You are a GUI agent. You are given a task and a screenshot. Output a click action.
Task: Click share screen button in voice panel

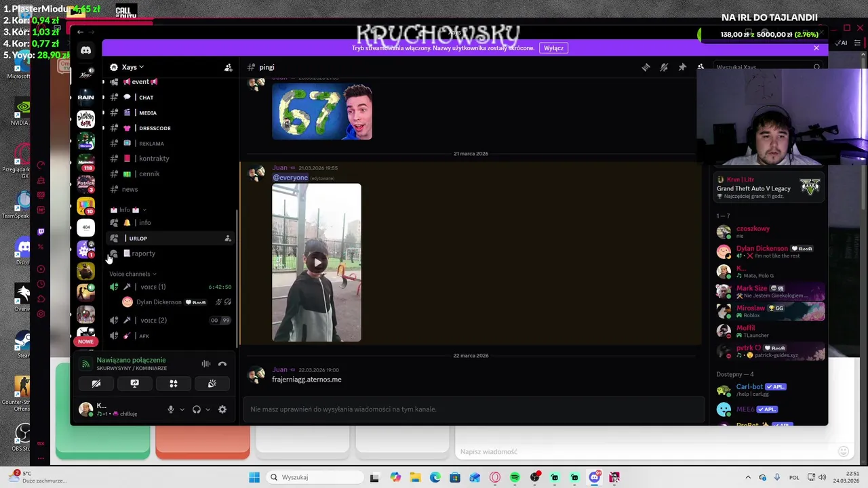134,384
